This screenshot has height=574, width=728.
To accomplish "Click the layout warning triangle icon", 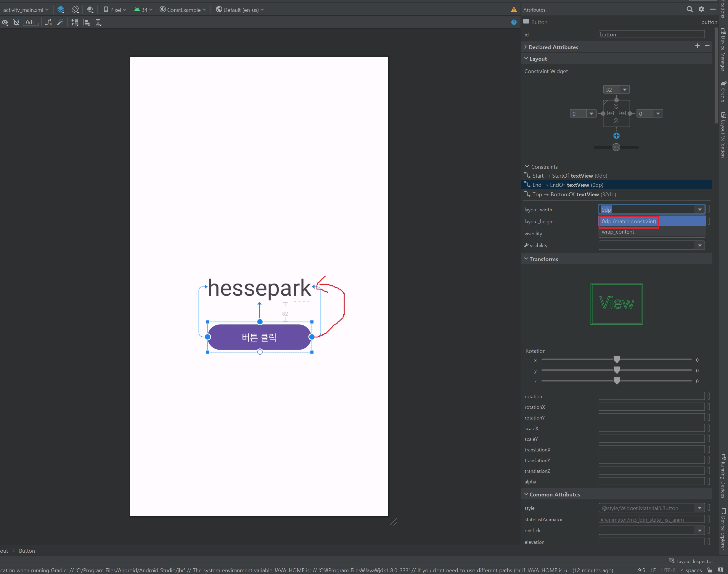I will 514,9.
